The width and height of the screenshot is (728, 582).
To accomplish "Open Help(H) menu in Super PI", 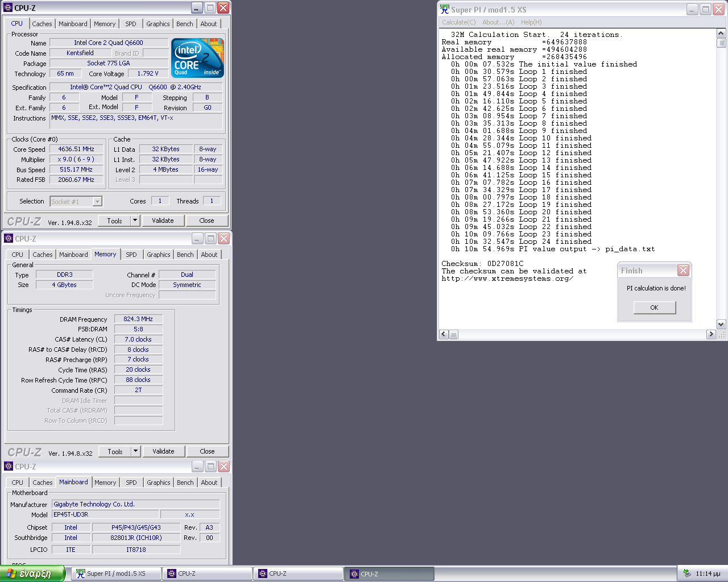I will (531, 22).
